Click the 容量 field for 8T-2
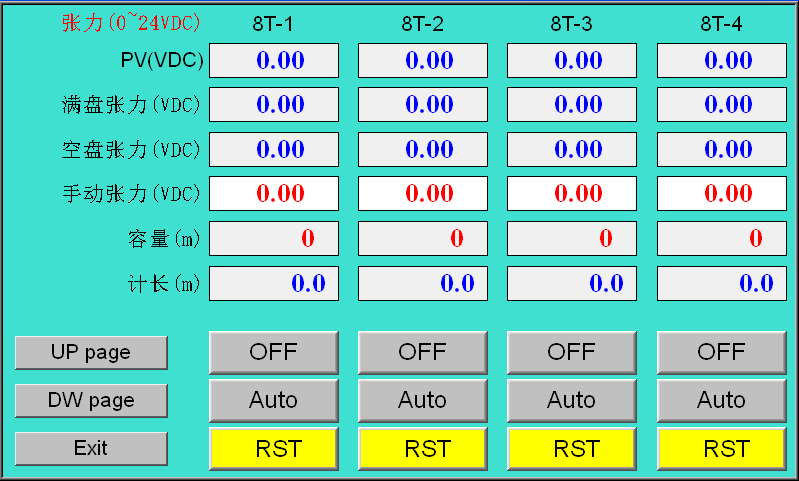Screen dimensions: 799x481 coord(423,238)
